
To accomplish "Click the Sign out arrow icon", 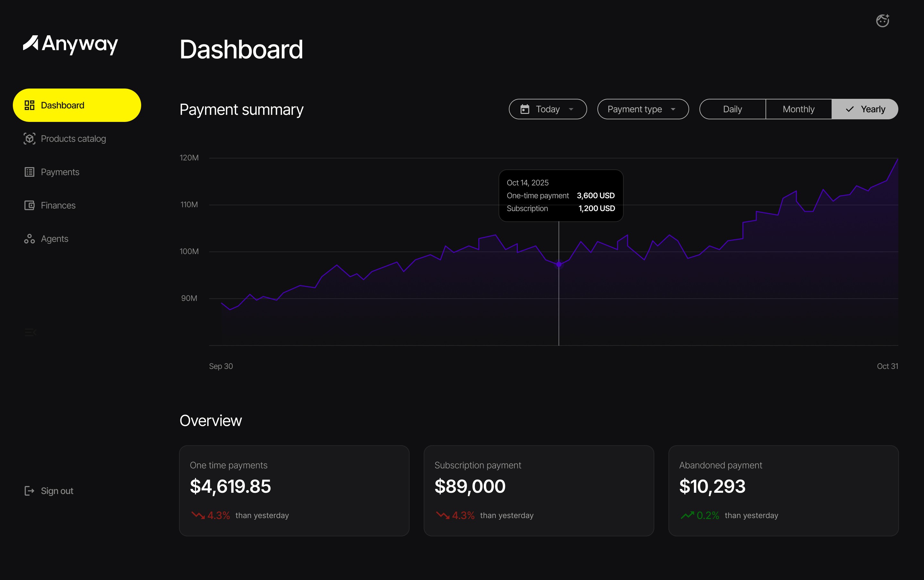I will 30,490.
